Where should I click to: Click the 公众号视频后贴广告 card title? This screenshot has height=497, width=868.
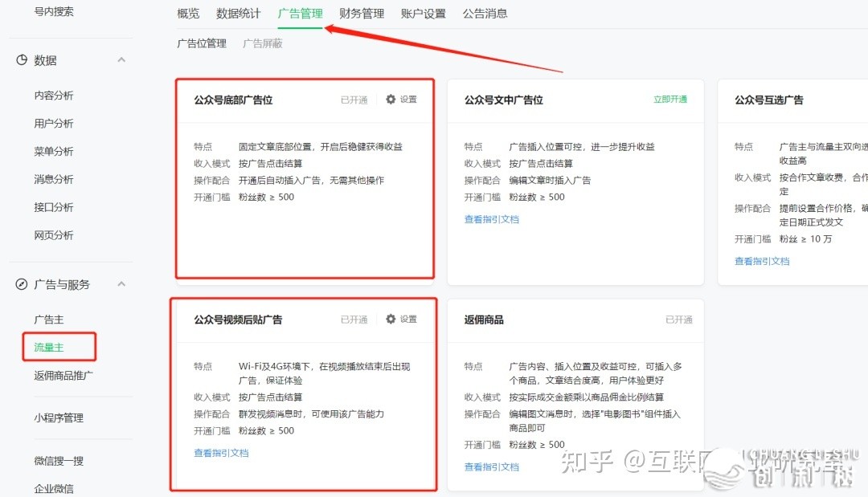(238, 320)
